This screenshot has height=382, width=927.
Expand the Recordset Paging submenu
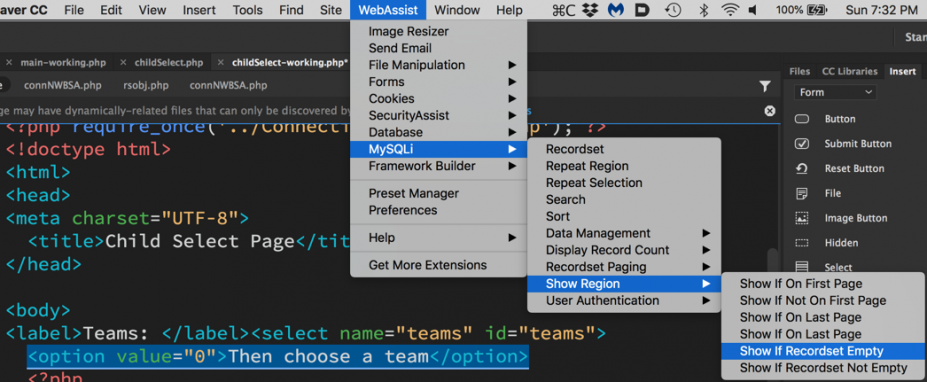pos(624,267)
